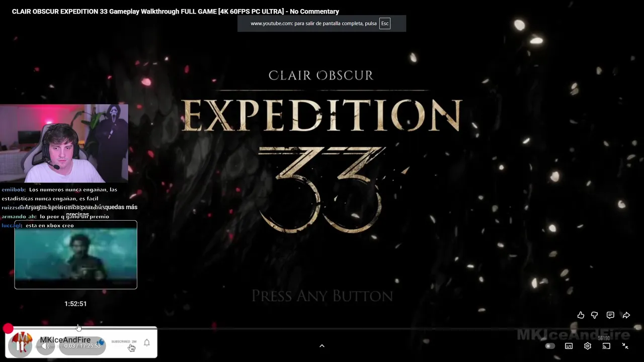644x362 pixels.
Task: Click the emiibob chat username
Action: point(13,190)
